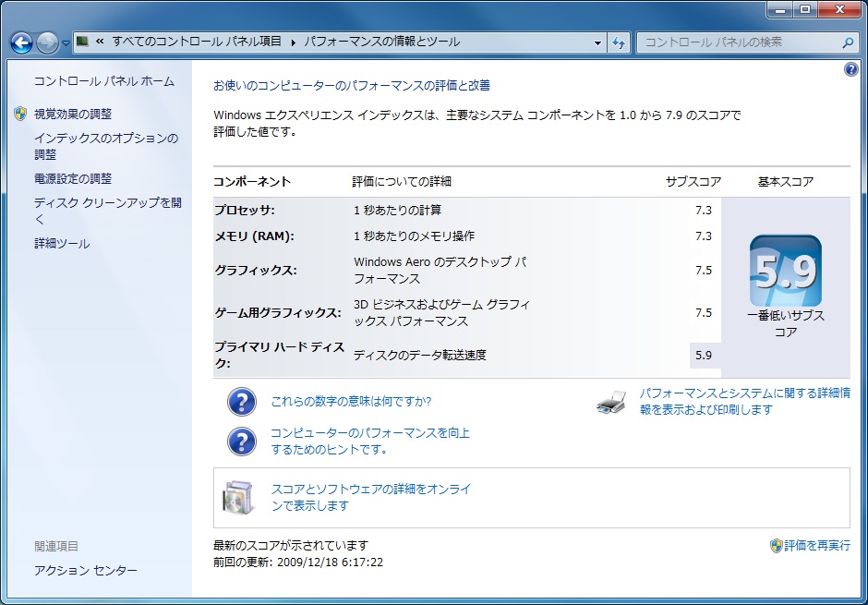Viewport: 868px width, 605px height.
Task: Click the shield icon beside 視覚効果の調整
Action: 20,114
